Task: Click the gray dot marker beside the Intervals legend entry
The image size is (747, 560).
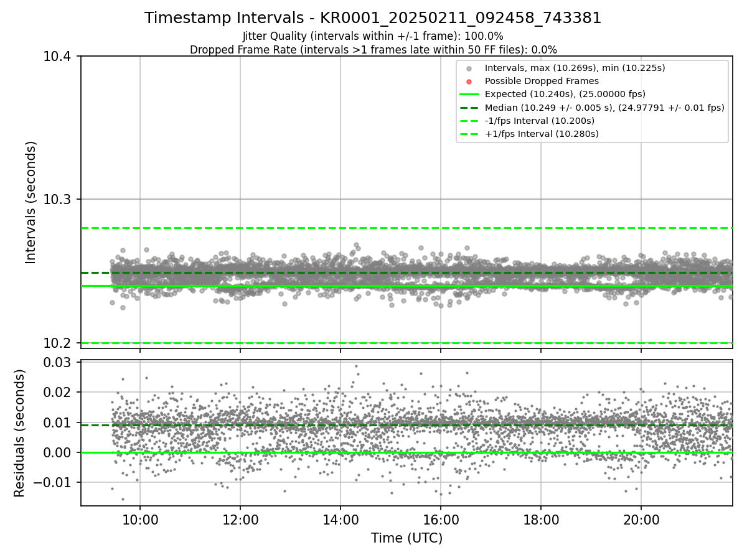Action: tap(469, 68)
